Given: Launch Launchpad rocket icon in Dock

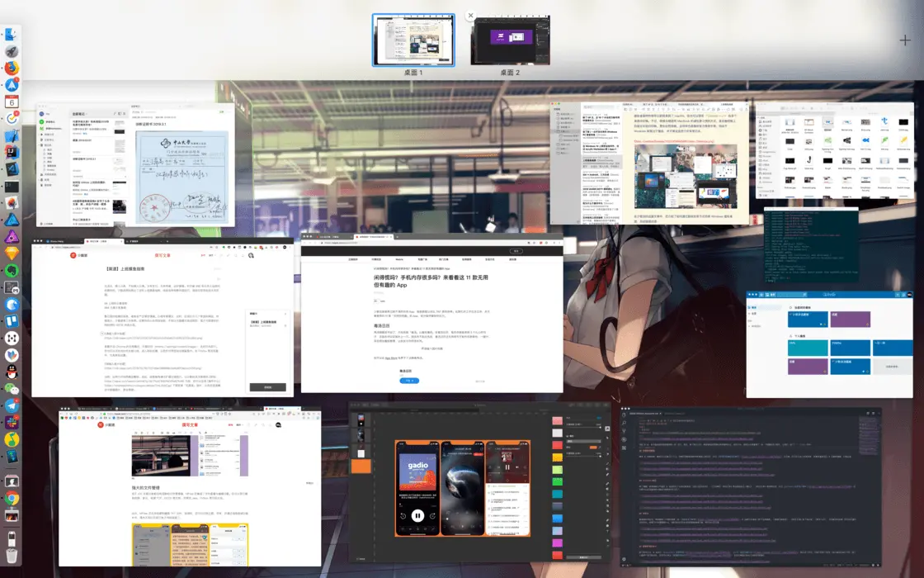Looking at the screenshot, I should tap(12, 51).
